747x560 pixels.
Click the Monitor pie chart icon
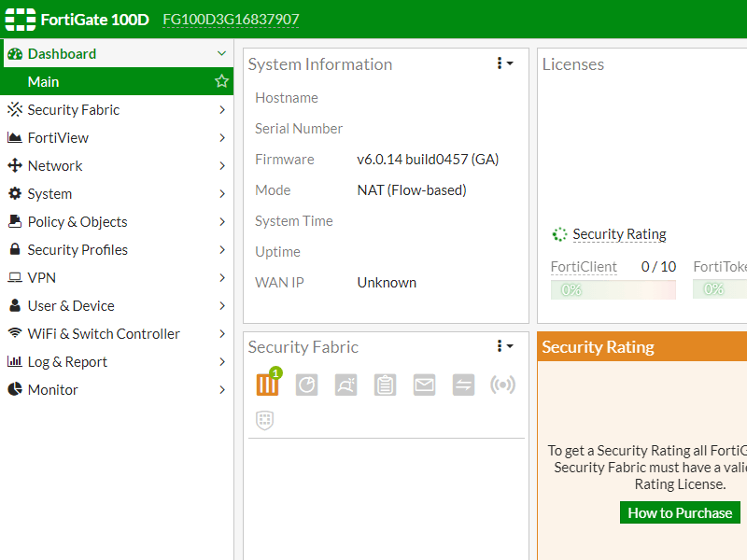[x=15, y=389]
